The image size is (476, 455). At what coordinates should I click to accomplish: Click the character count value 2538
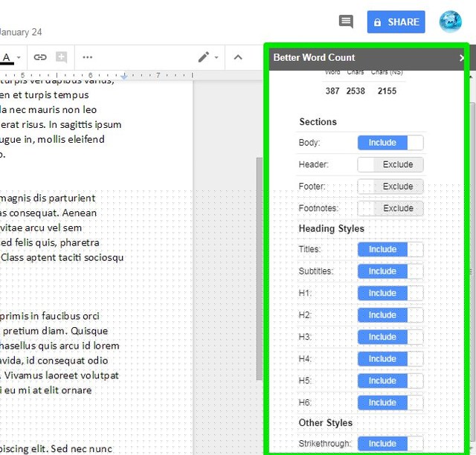(356, 91)
